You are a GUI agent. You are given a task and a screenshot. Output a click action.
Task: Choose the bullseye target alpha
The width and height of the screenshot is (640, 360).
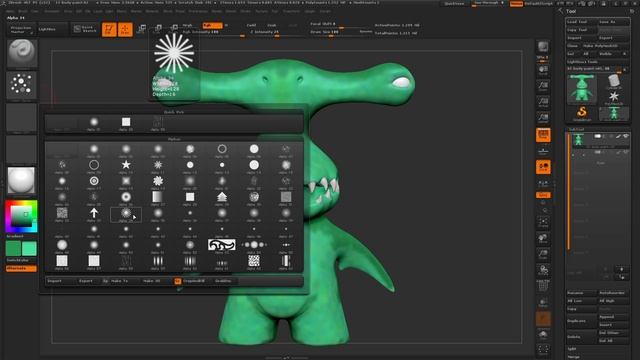pos(94,181)
